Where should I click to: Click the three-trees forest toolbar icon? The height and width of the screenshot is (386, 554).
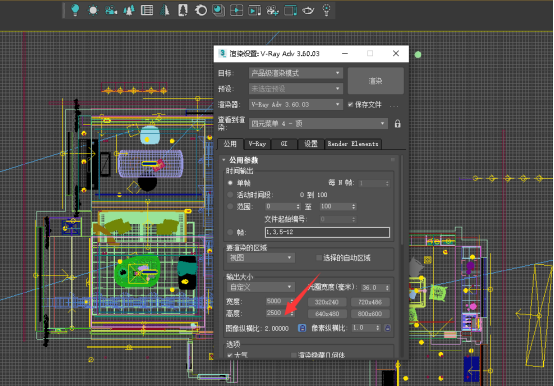tap(129, 10)
